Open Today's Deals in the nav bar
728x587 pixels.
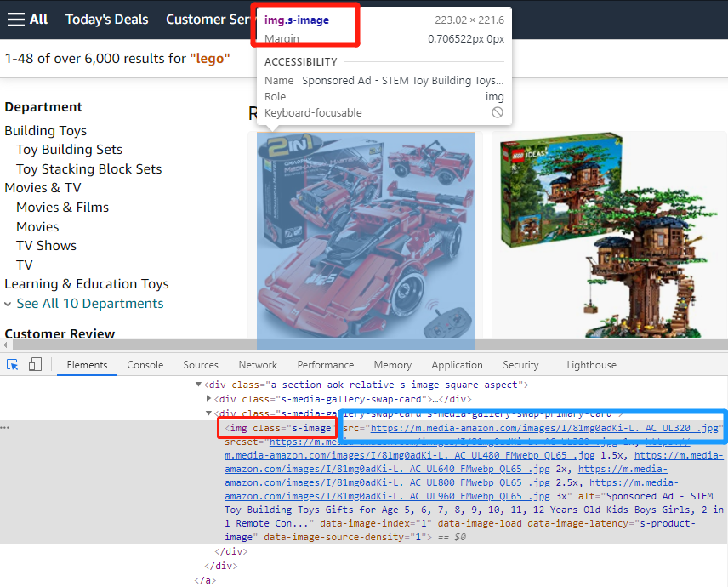click(107, 20)
